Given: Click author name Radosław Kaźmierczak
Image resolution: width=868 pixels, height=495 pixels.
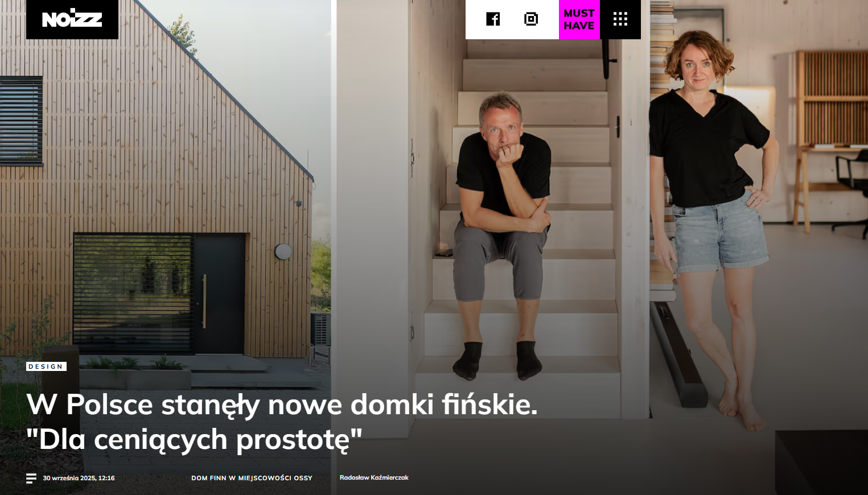Looking at the screenshot, I should [374, 478].
